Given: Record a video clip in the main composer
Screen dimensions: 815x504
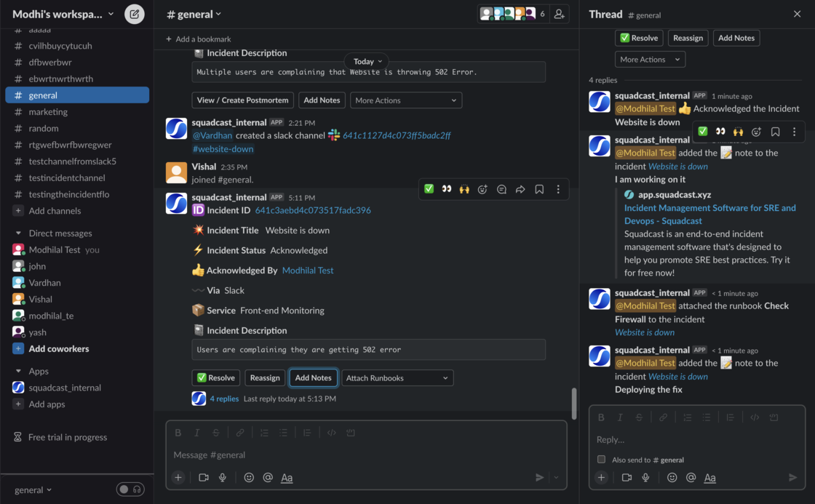Looking at the screenshot, I should pos(204,478).
